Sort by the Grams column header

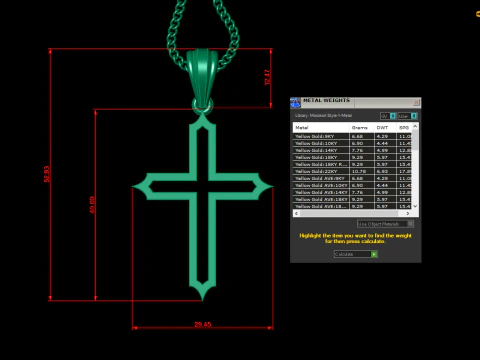coord(361,128)
